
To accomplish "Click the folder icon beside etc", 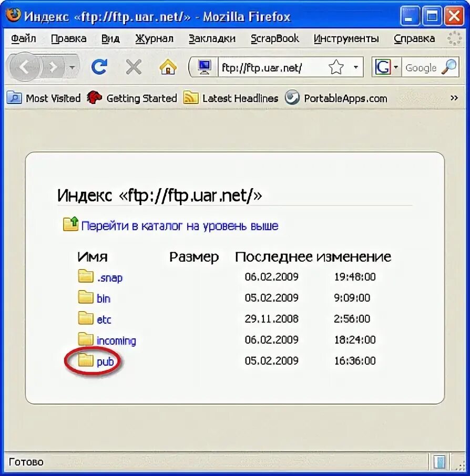I will 86,318.
